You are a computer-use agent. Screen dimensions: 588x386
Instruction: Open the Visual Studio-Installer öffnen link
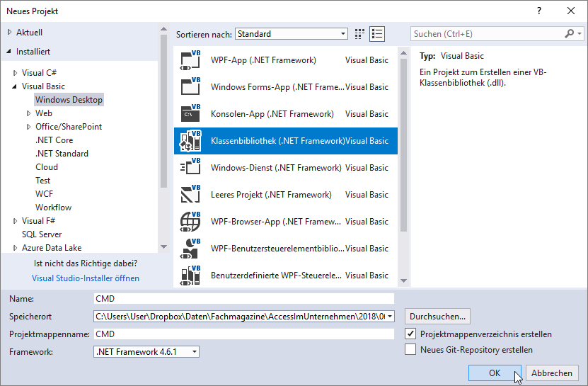point(86,278)
